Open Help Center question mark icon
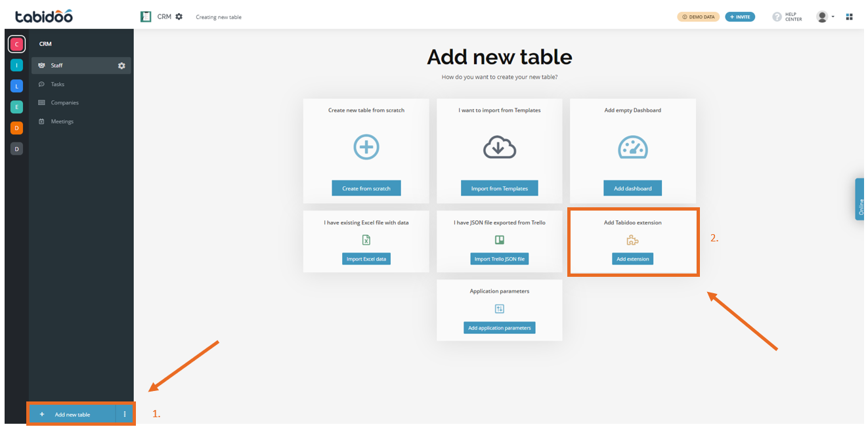868x429 pixels. 777,16
